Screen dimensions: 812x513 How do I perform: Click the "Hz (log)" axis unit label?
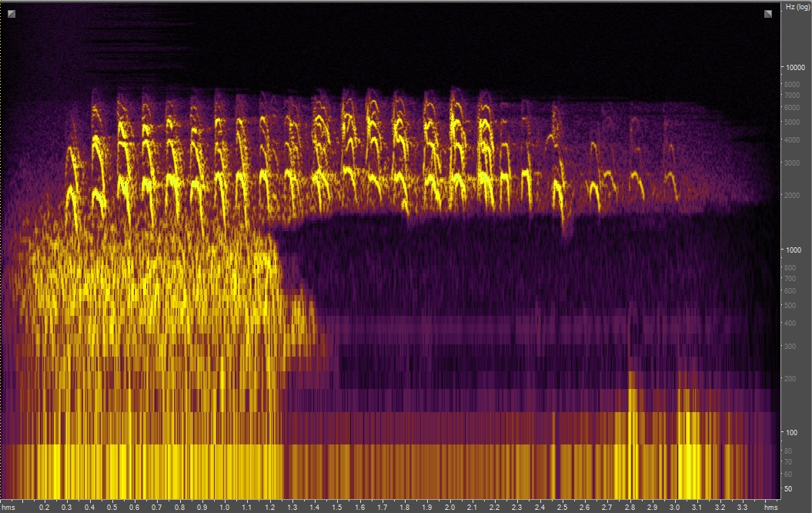click(796, 7)
